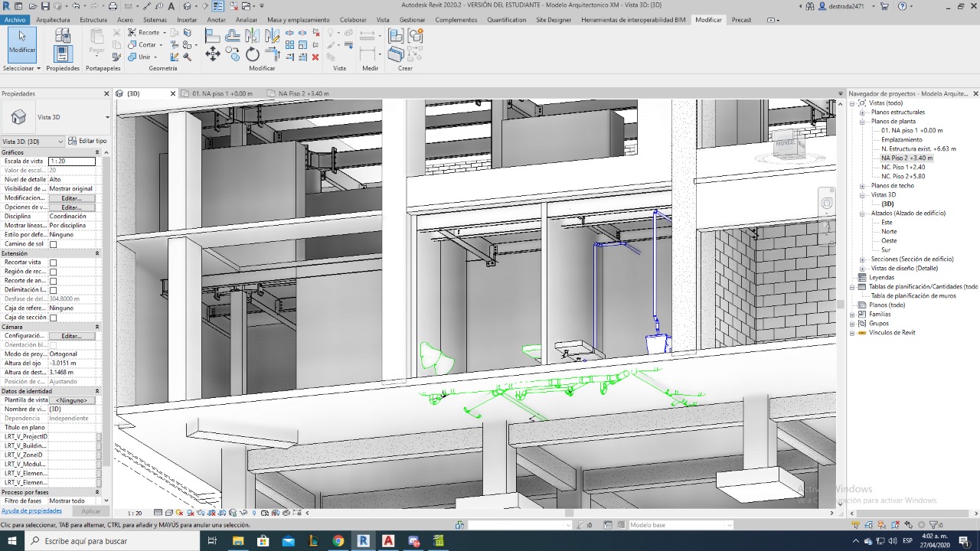Click the Align tool icon
The width and height of the screenshot is (980, 551).
pos(213,35)
